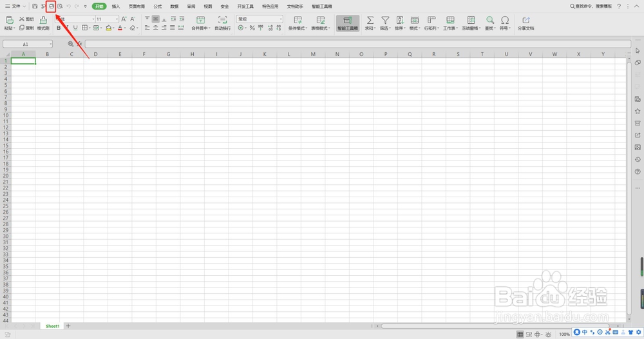Toggle Wrap Text (自动换行)

(x=223, y=23)
